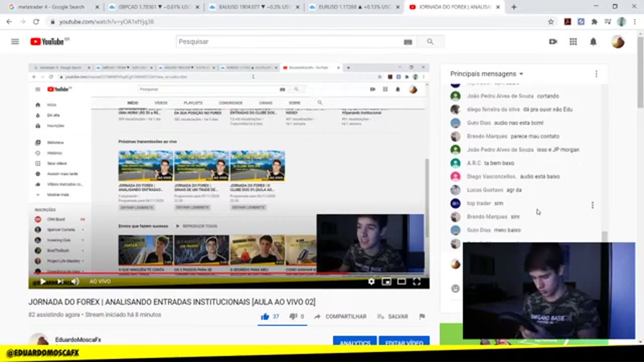Click Guto Dias message 'meio baixo'

(x=507, y=230)
